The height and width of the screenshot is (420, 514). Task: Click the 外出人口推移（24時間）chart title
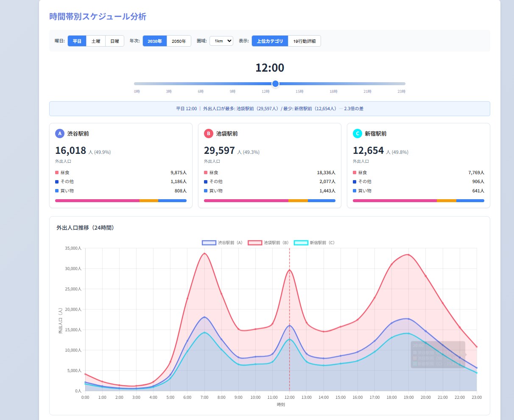85,228
